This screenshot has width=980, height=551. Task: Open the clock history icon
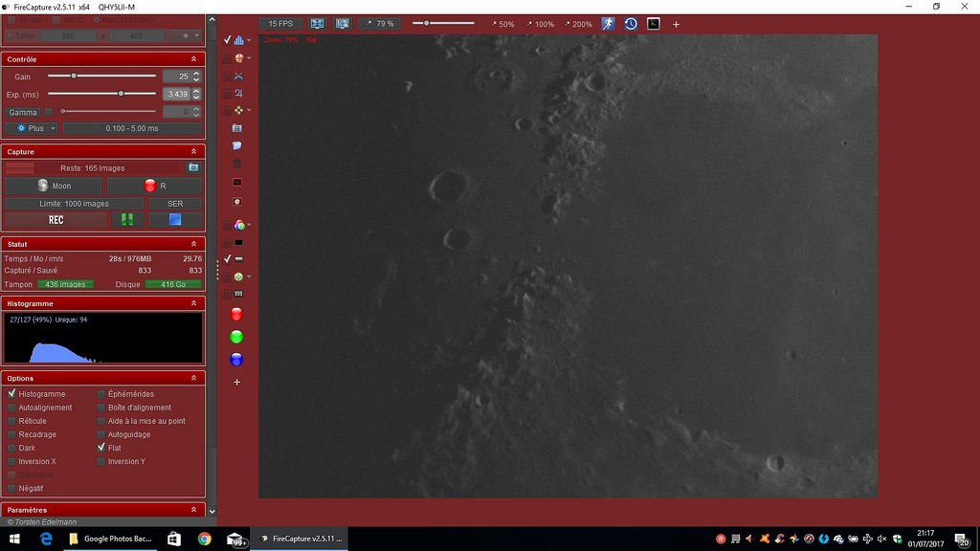631,24
